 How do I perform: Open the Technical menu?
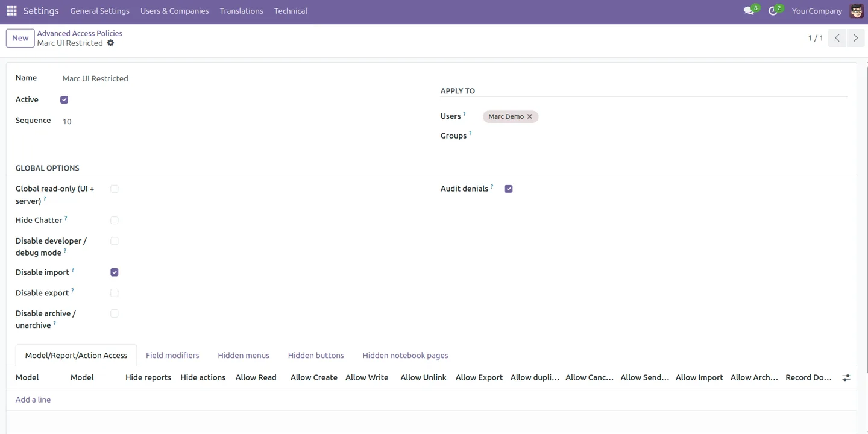tap(291, 11)
